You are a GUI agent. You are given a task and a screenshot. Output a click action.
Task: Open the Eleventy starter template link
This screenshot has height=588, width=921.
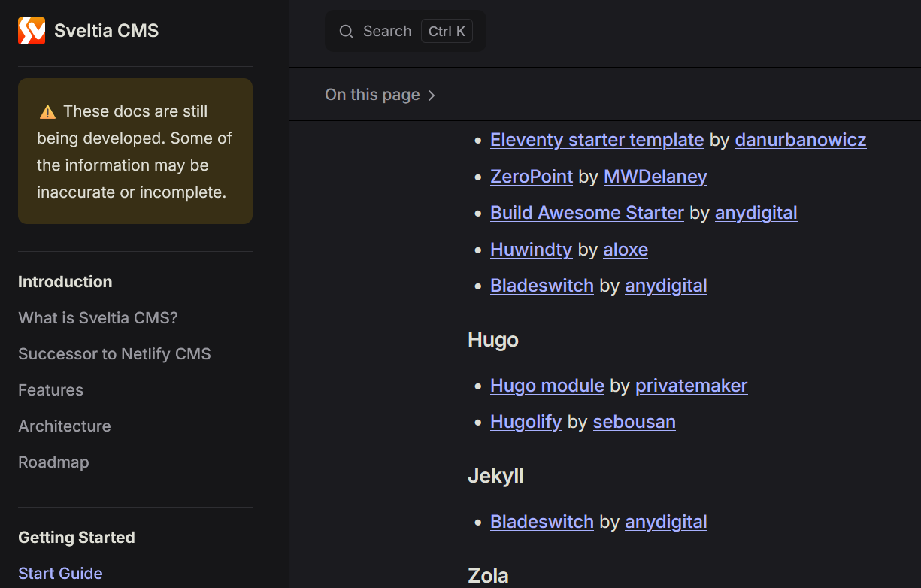[x=597, y=140]
